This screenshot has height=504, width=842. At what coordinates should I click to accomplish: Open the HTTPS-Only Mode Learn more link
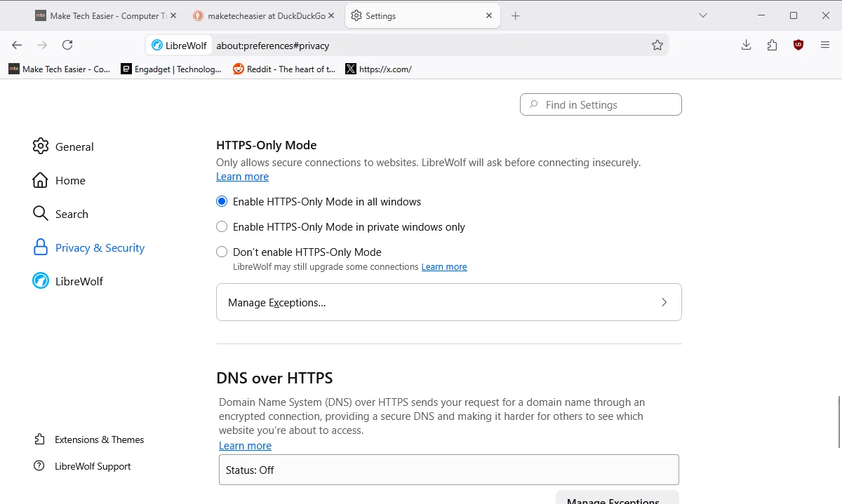242,176
